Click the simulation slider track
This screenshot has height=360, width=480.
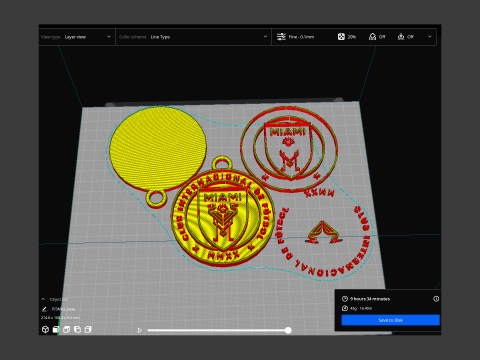click(218, 330)
